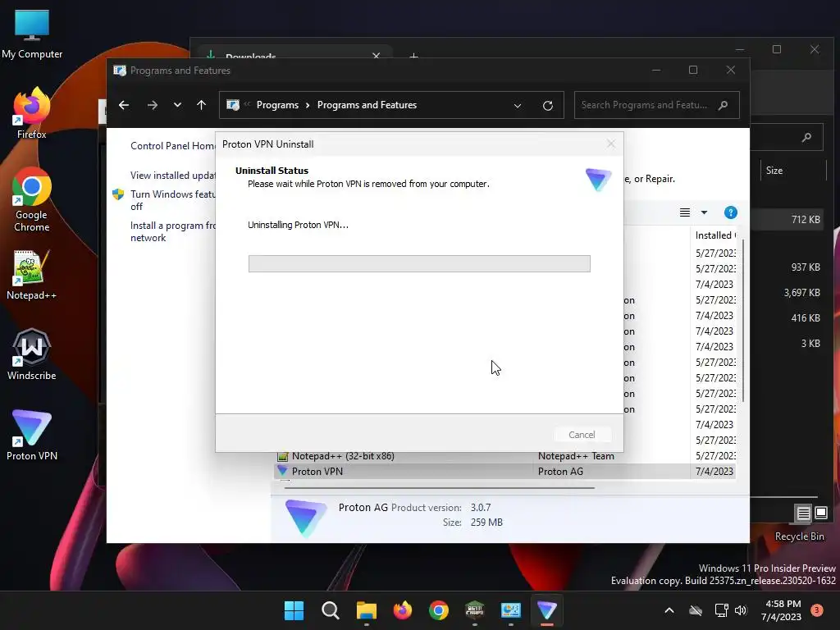Close the Downloads tab
This screenshot has height=630, width=840.
(x=376, y=55)
